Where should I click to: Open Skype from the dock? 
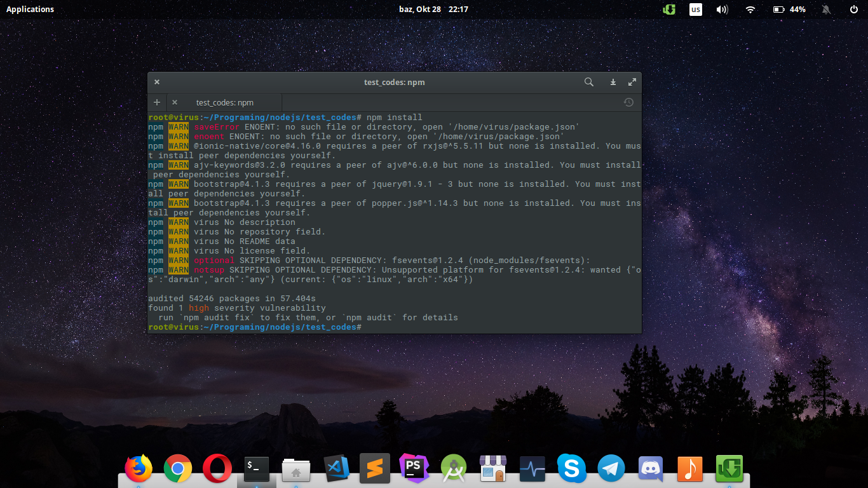tap(572, 469)
